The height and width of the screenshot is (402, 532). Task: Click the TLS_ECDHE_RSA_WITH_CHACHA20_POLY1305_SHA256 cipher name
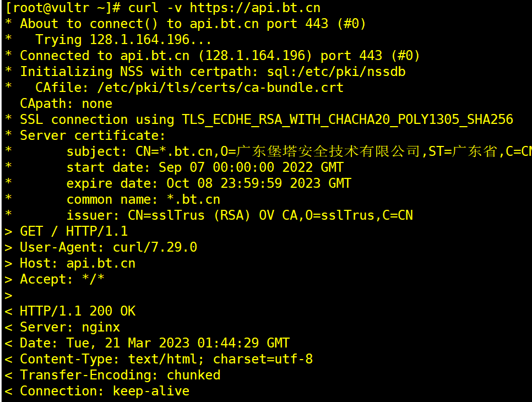coord(348,119)
